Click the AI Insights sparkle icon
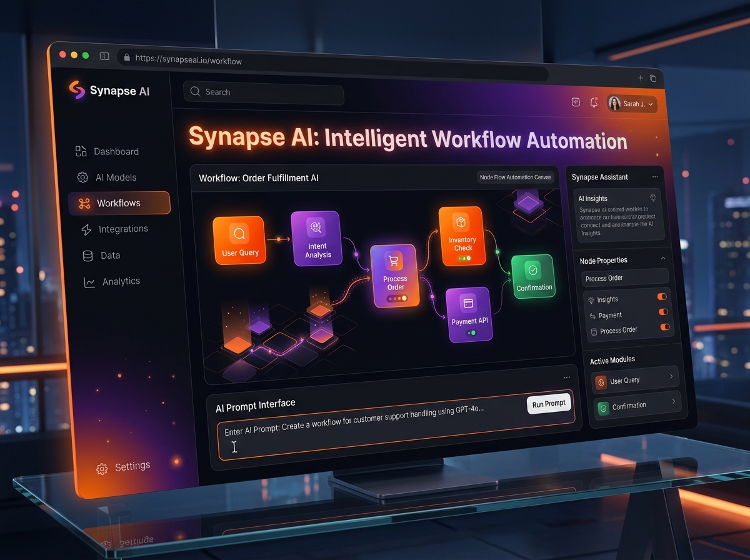 click(x=653, y=198)
